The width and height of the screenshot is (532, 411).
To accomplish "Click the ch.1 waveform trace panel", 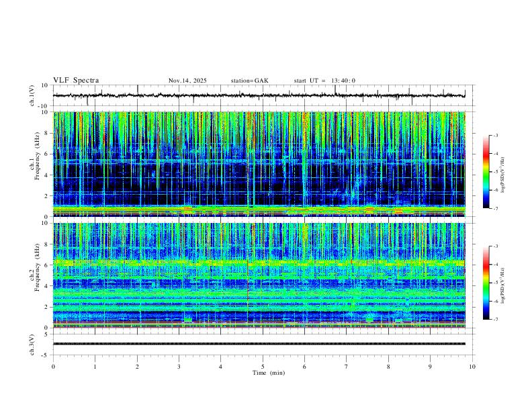I will pyautogui.click(x=264, y=95).
